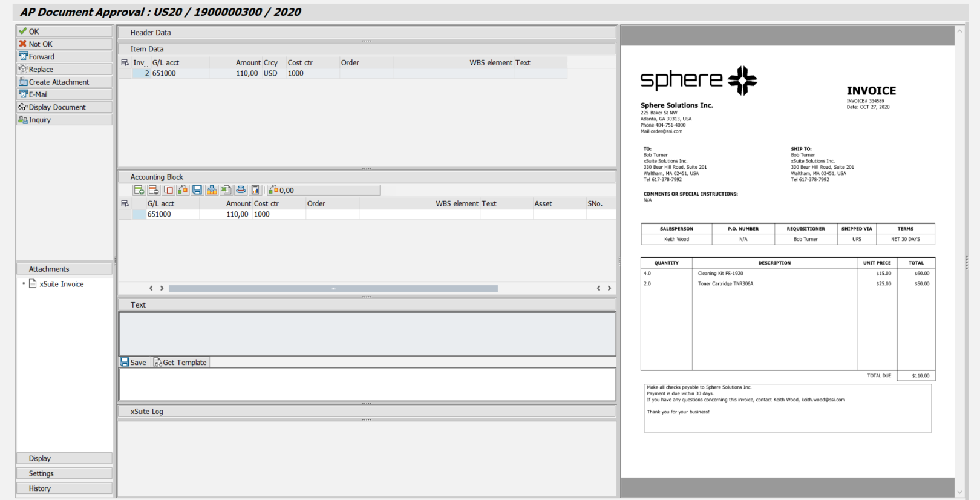980x500 pixels.
Task: Open the Settings panel
Action: [64, 473]
